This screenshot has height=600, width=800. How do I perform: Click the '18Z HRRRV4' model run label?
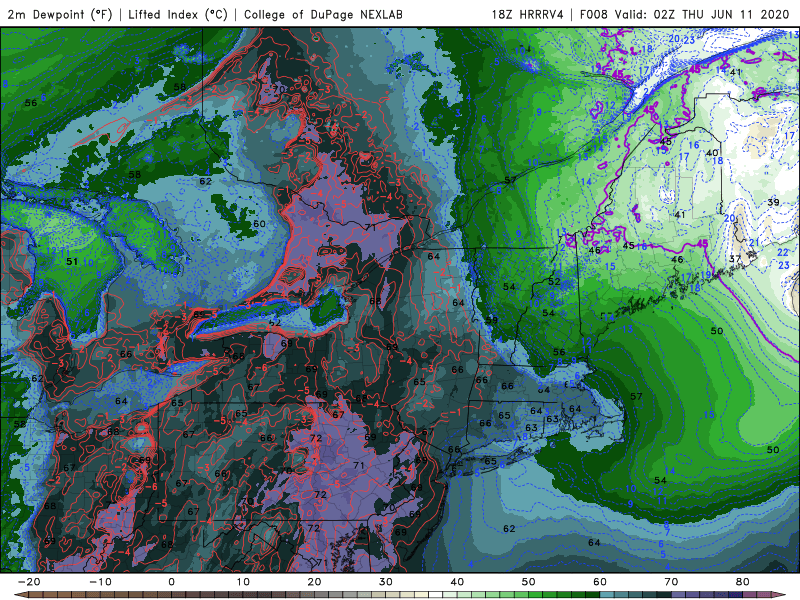[528, 14]
